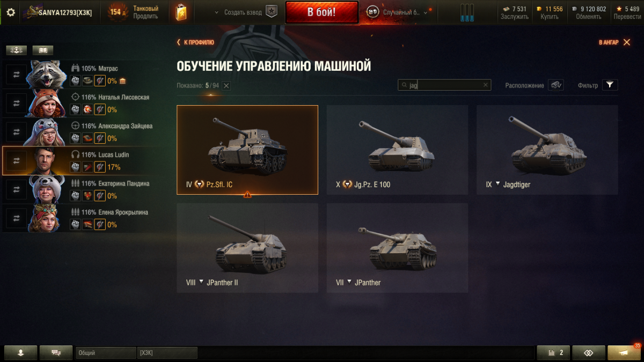
Task: Click the filter funnel icon
Action: [610, 85]
